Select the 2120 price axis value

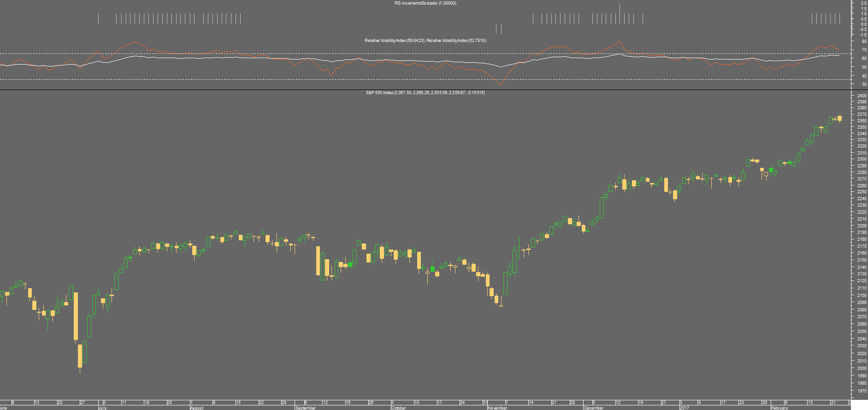tap(862, 281)
